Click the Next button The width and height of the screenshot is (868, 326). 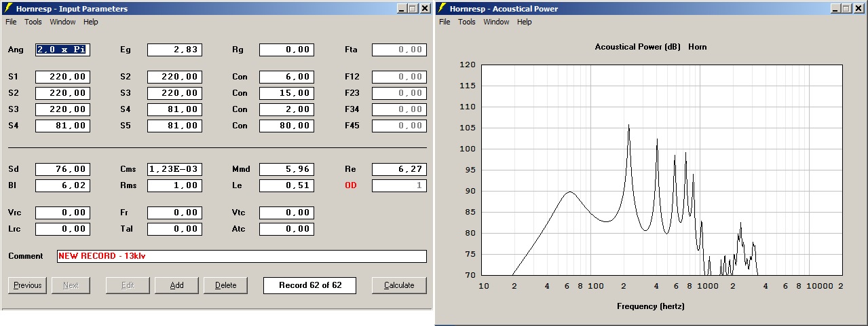(x=71, y=285)
